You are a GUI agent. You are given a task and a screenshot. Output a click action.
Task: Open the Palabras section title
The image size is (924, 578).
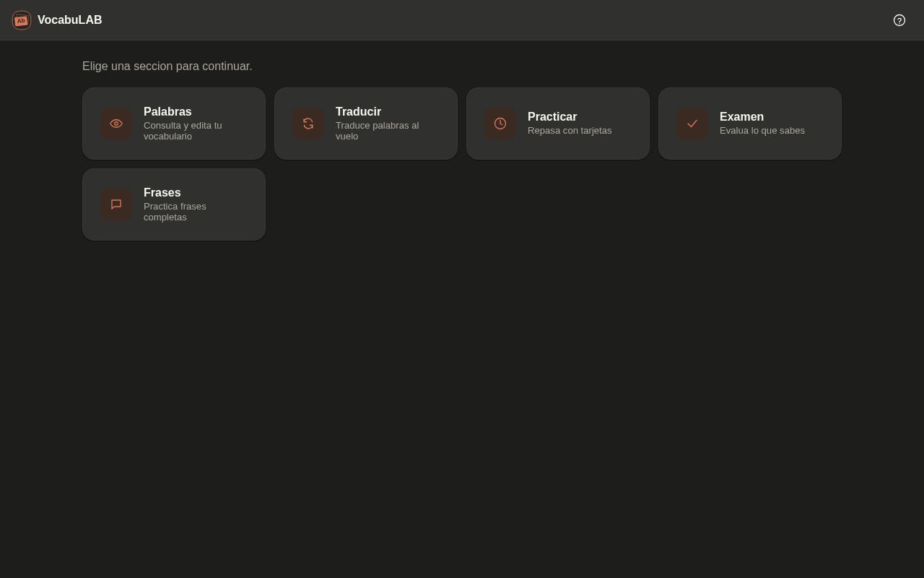click(x=167, y=112)
